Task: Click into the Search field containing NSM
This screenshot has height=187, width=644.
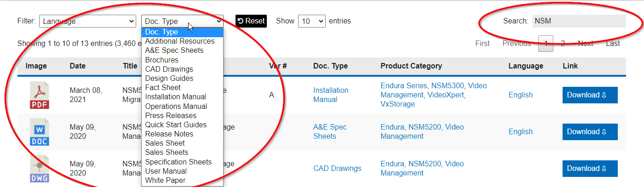Action: tap(579, 21)
